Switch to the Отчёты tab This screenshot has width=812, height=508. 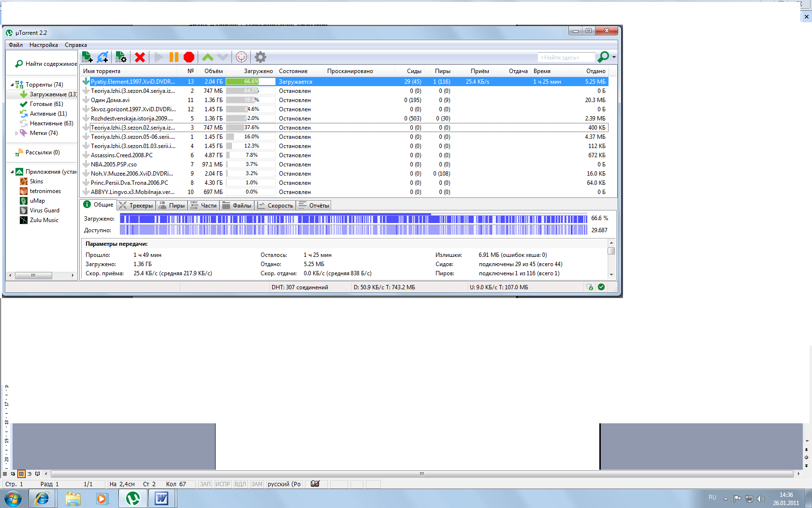click(x=314, y=206)
